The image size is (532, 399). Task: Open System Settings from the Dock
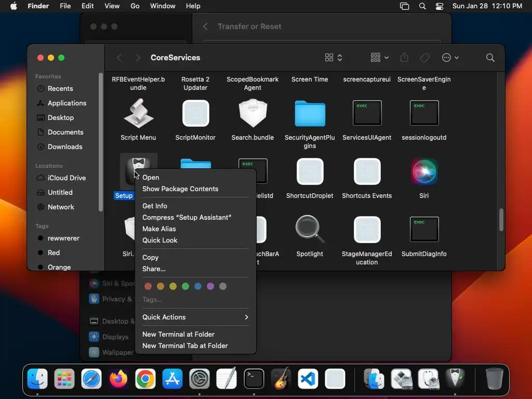199,378
